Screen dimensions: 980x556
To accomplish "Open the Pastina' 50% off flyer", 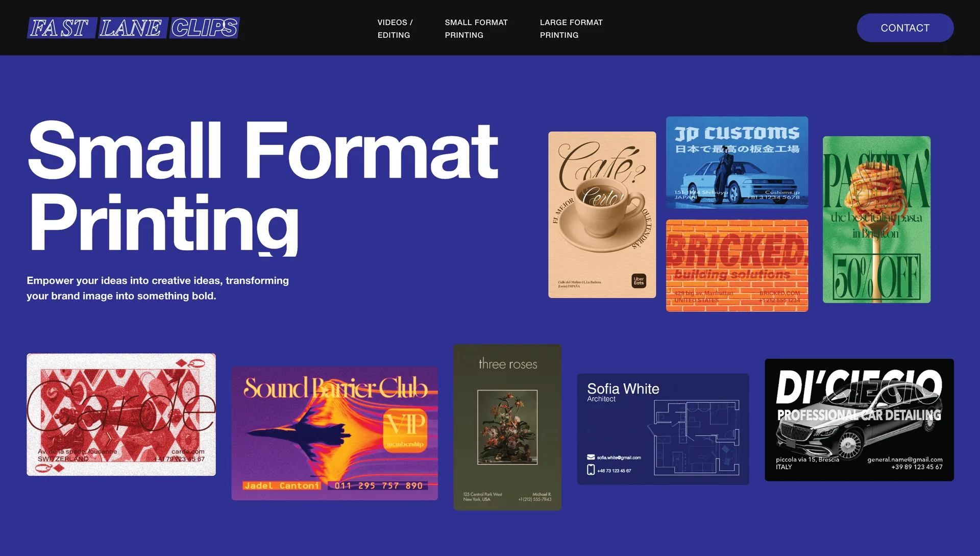I will (x=876, y=220).
